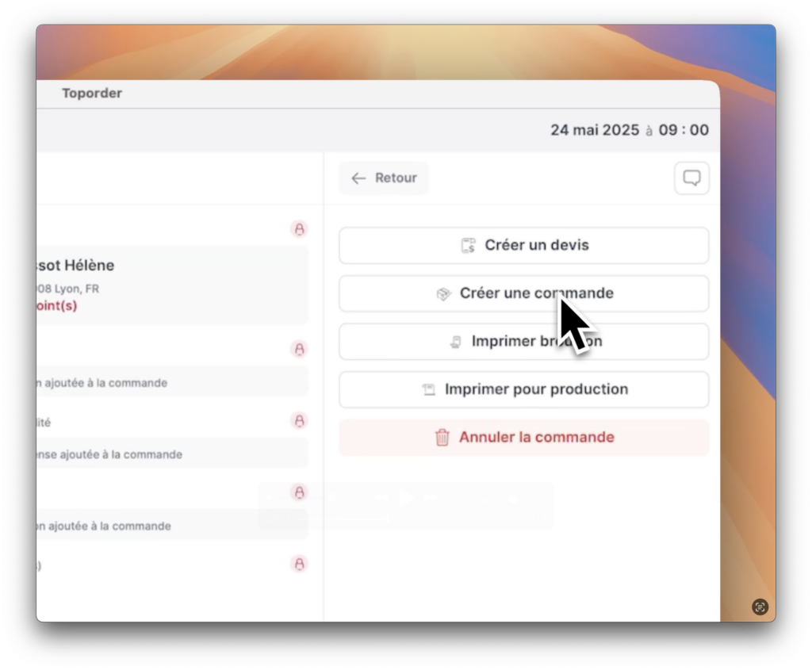The image size is (812, 670).
Task: Click the left arrow icon in Retour
Action: [x=358, y=178]
